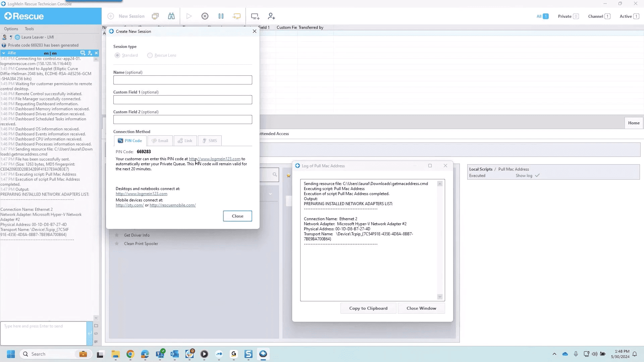
Task: Select the Link connection tab
Action: [185, 141]
